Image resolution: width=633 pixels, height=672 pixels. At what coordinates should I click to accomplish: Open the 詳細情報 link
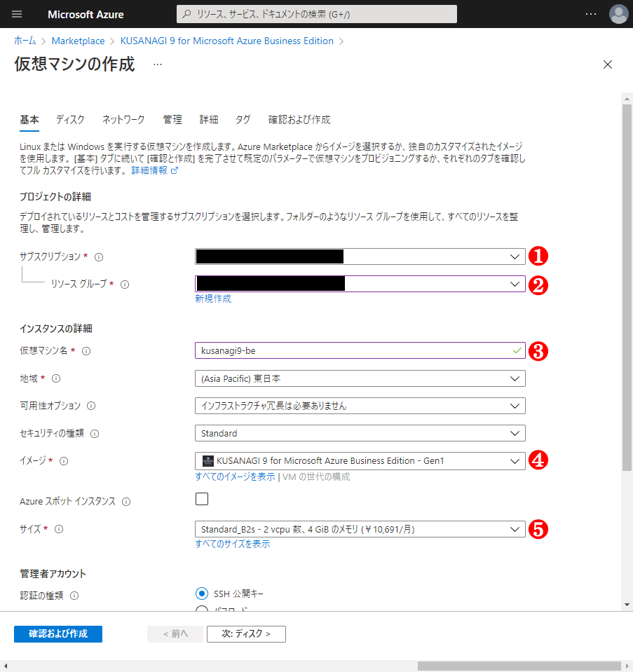[154, 170]
